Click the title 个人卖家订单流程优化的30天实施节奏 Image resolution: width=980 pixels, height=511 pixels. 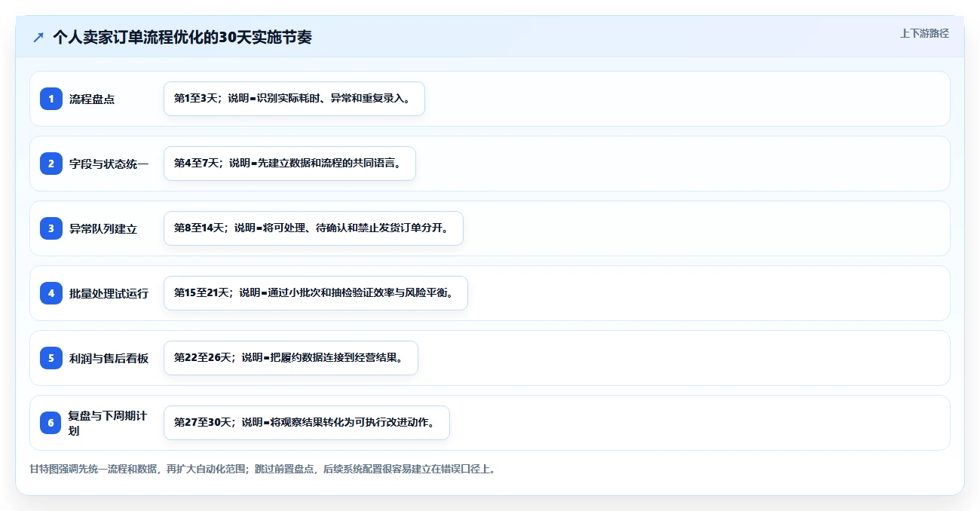point(182,37)
